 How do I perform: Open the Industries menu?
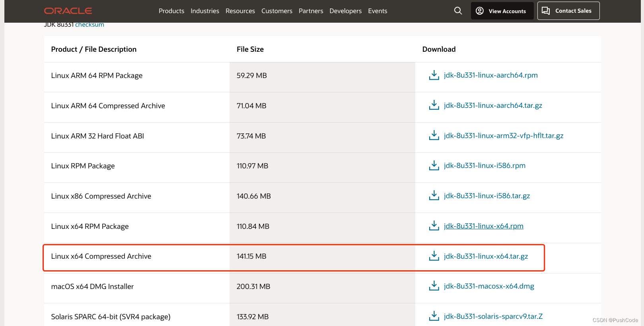[x=205, y=11]
